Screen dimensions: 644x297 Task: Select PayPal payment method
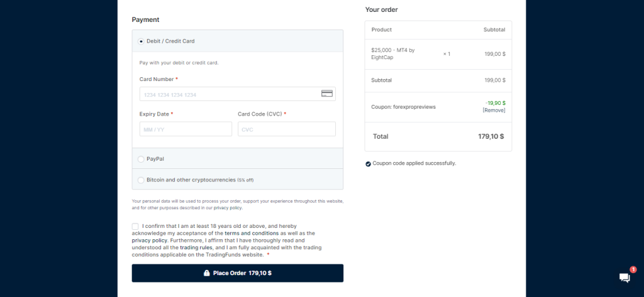[141, 159]
